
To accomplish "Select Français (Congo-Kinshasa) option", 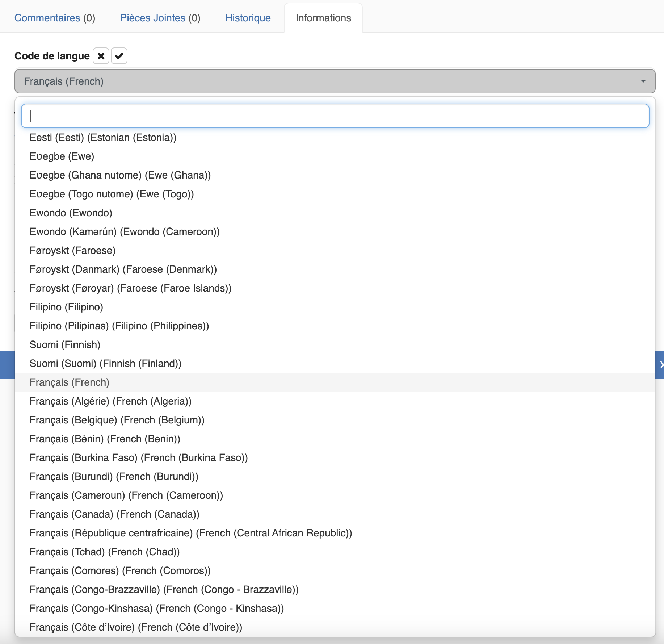I will 335,609.
